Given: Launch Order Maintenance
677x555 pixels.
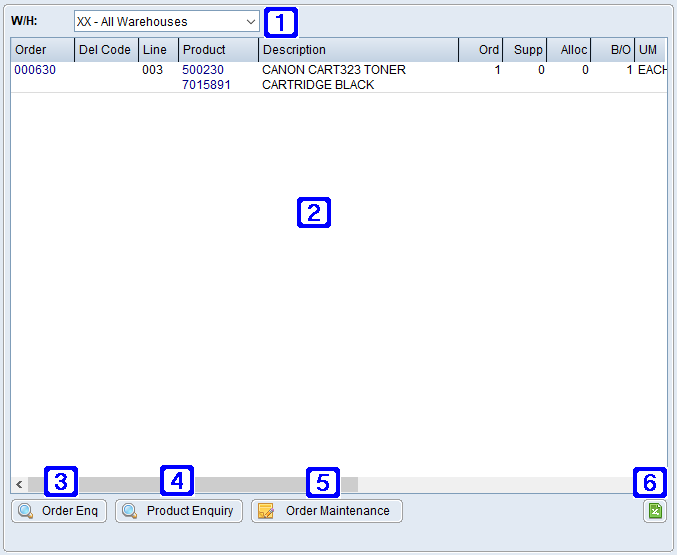Looking at the screenshot, I should point(326,511).
